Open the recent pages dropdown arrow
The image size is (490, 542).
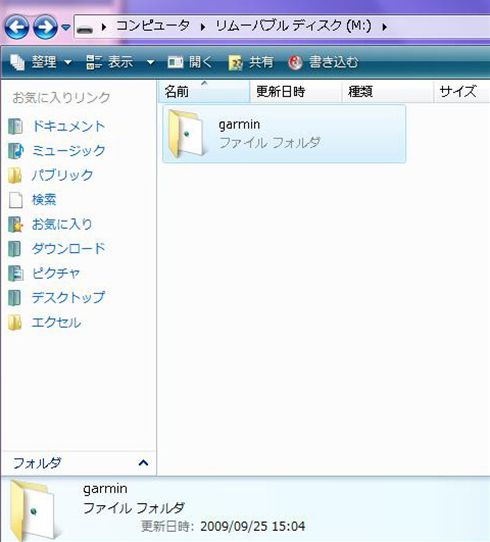coord(66,27)
